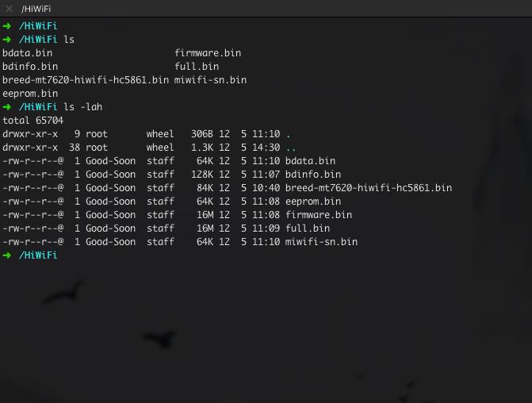Screen dimensions: 532x403
Task: Click the 'wheel' group on the first directory row
Action: [x=160, y=134]
